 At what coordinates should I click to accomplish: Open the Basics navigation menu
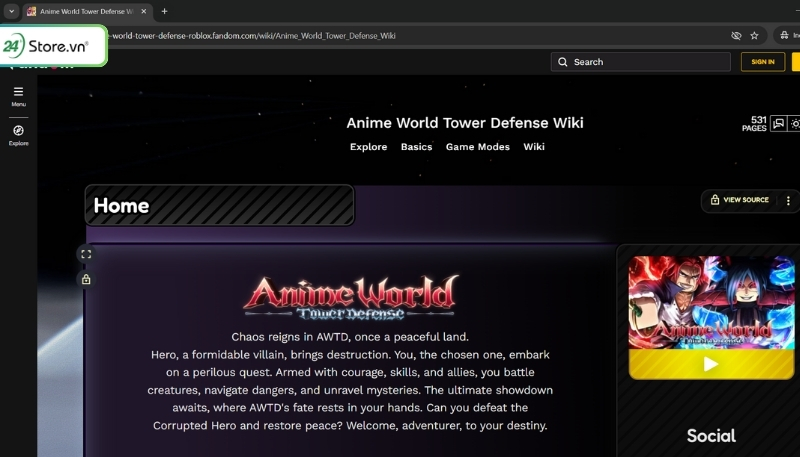[x=416, y=147]
